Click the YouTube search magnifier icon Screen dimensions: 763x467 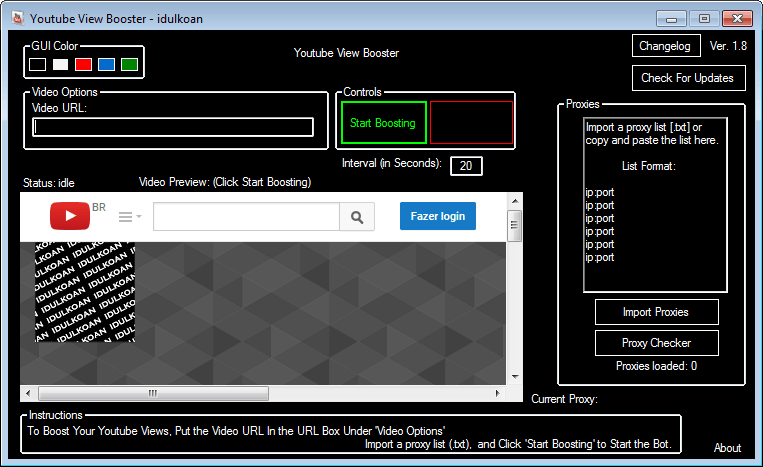(x=357, y=217)
